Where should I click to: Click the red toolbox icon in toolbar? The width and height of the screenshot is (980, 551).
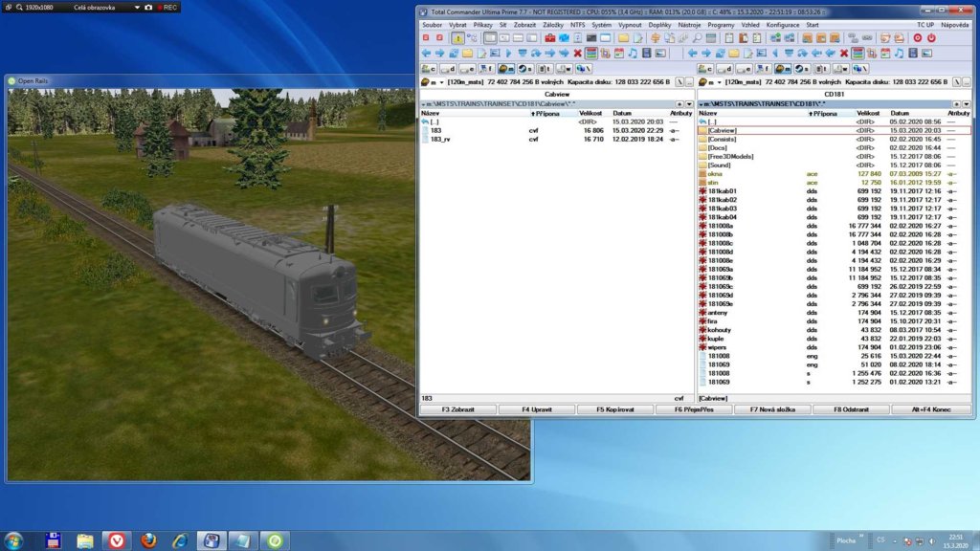click(550, 37)
